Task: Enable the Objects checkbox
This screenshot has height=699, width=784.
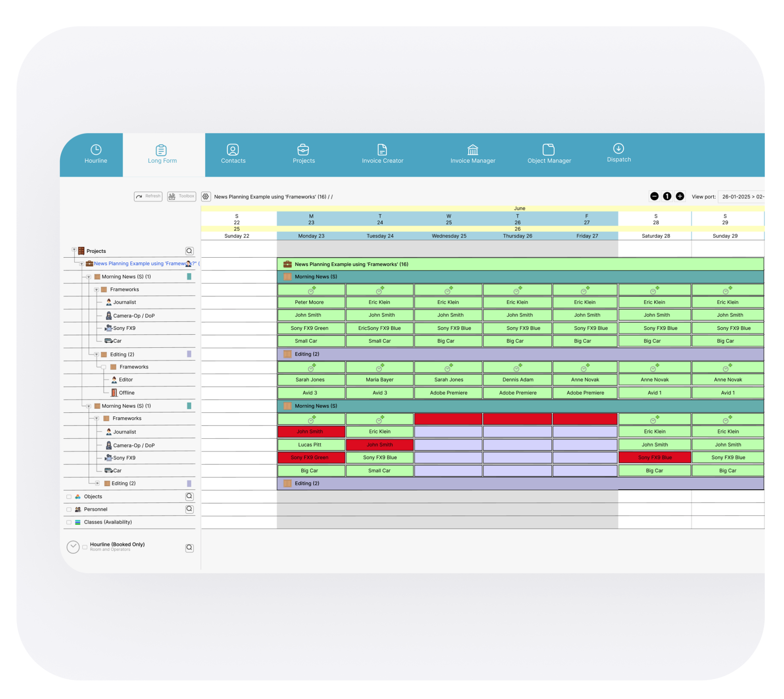Action: 69,497
